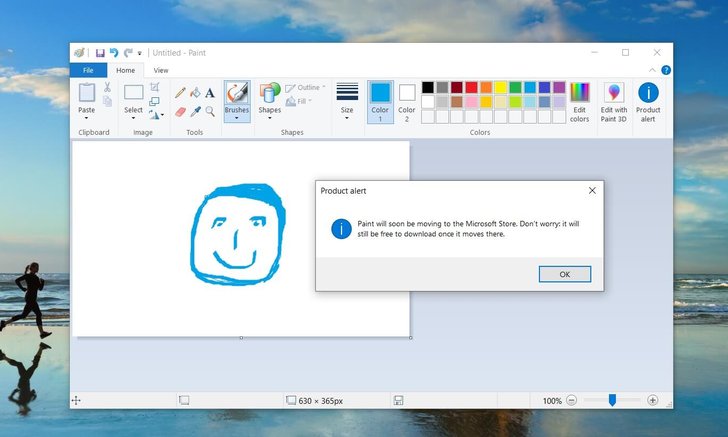This screenshot has height=437, width=728.
Task: Pick the pink color swatch
Action: 471,102
